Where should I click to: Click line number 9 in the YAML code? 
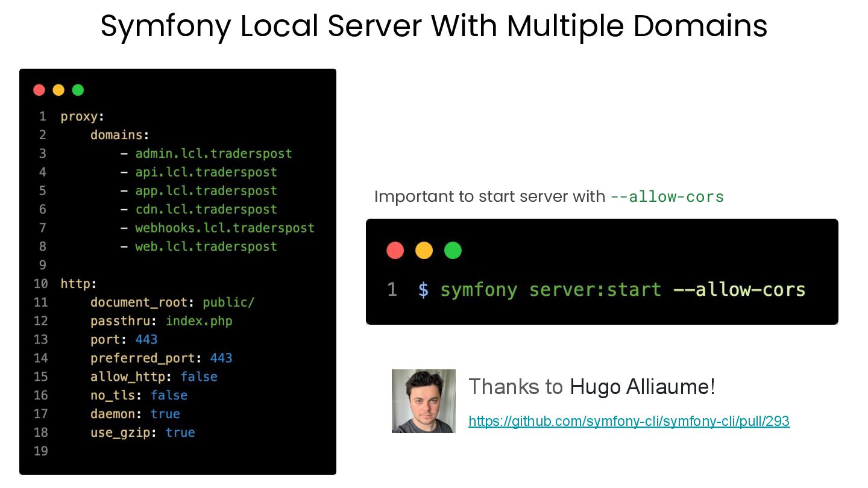coord(43,265)
